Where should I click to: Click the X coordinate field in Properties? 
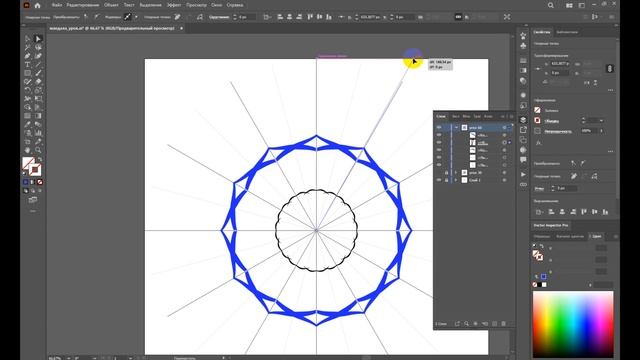[x=559, y=64]
